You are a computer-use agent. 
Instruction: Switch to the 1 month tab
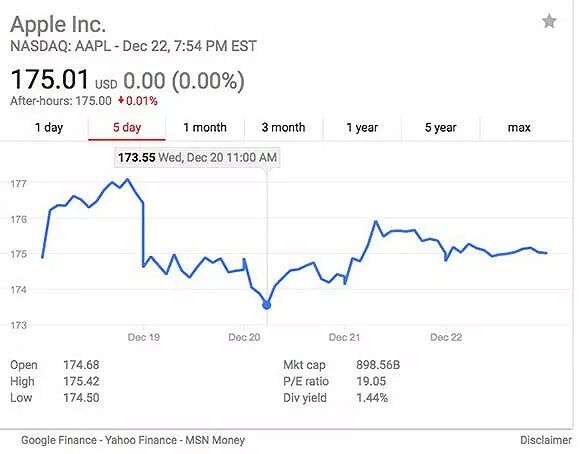click(205, 128)
